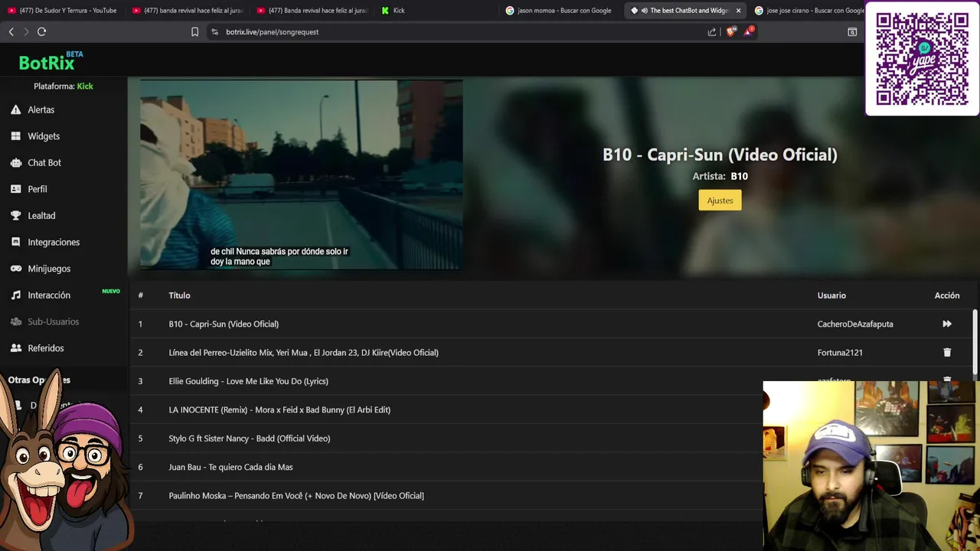Click the Interacción music note icon
The height and width of the screenshot is (551, 980).
coord(15,295)
